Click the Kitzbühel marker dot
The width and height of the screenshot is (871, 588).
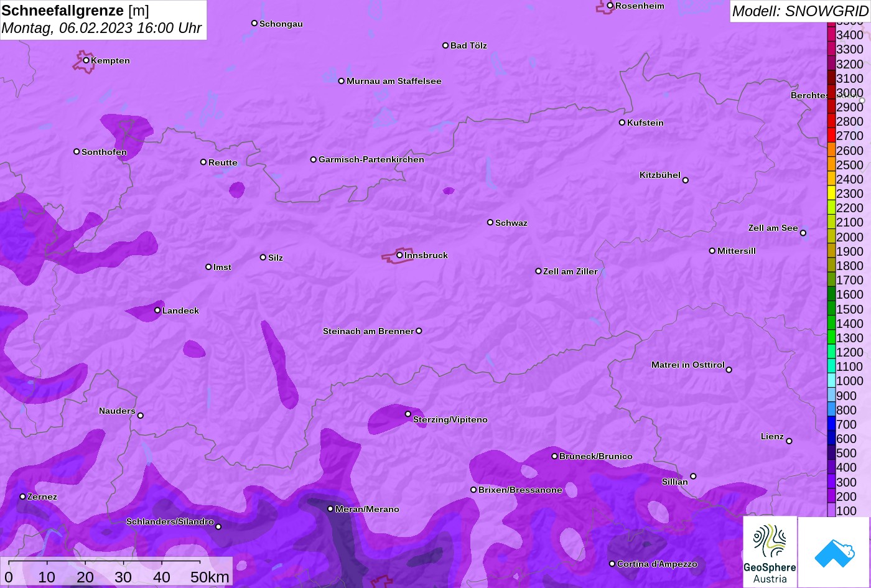(685, 180)
